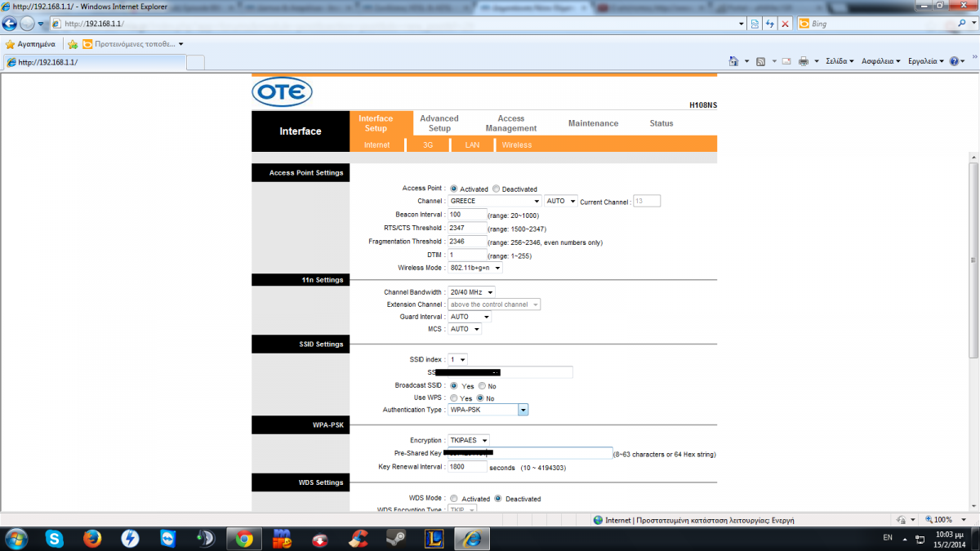The width and height of the screenshot is (980, 551).
Task: Open the Windows Start button
Action: pos(16,539)
